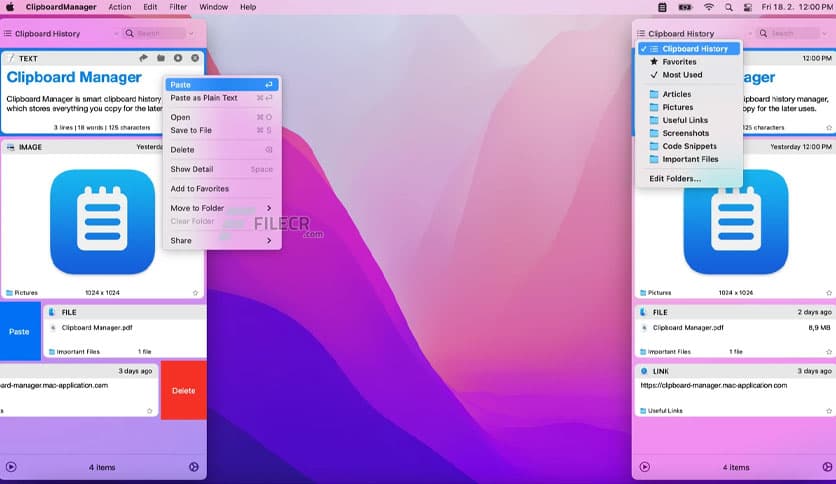This screenshot has width=836, height=484.
Task: Click the picture icon beside the IMAGE label, left panel
Action: point(11,147)
